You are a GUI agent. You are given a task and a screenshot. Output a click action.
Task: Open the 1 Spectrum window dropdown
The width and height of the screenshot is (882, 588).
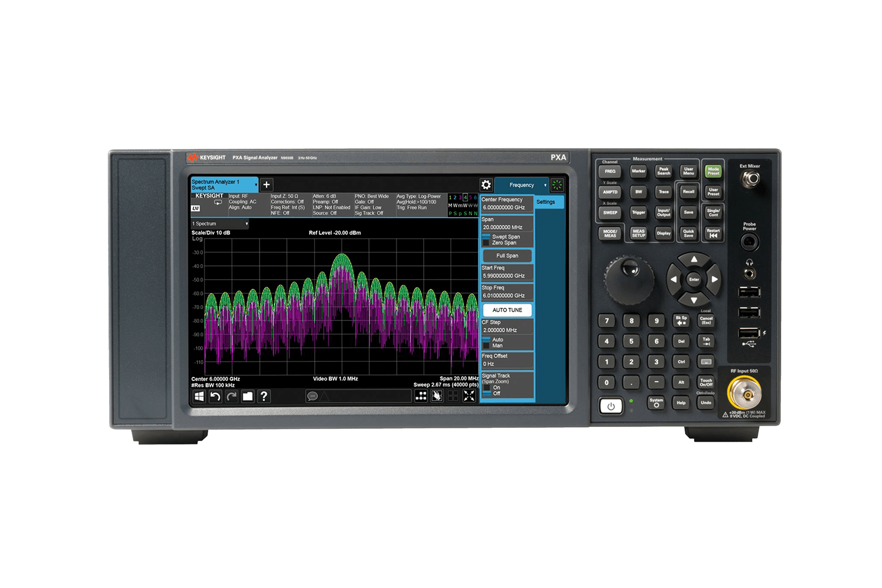[x=220, y=224]
